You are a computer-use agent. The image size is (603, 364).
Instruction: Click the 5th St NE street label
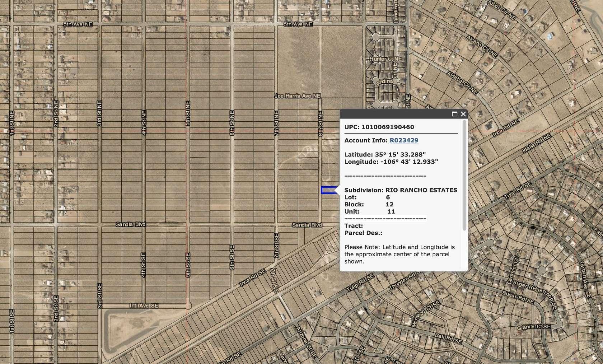point(187,113)
